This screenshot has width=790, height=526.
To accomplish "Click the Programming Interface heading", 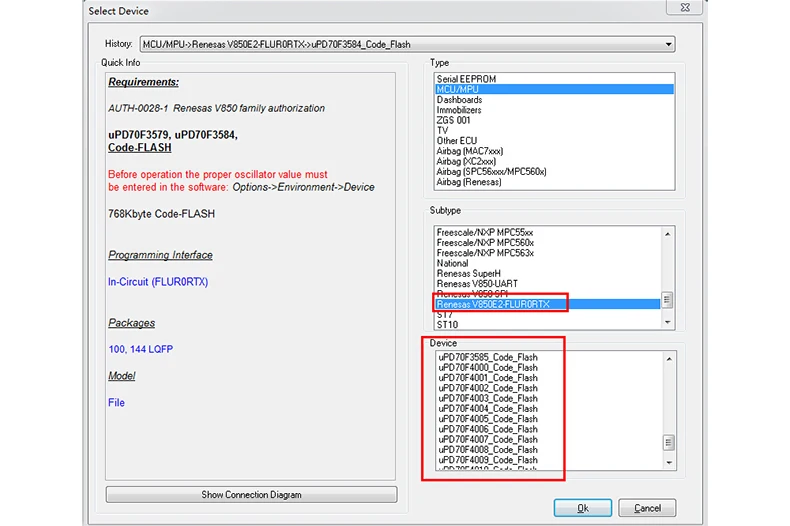I will click(160, 255).
